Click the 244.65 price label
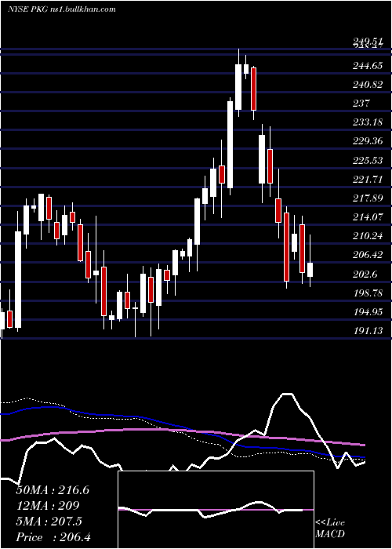 (x=368, y=65)
